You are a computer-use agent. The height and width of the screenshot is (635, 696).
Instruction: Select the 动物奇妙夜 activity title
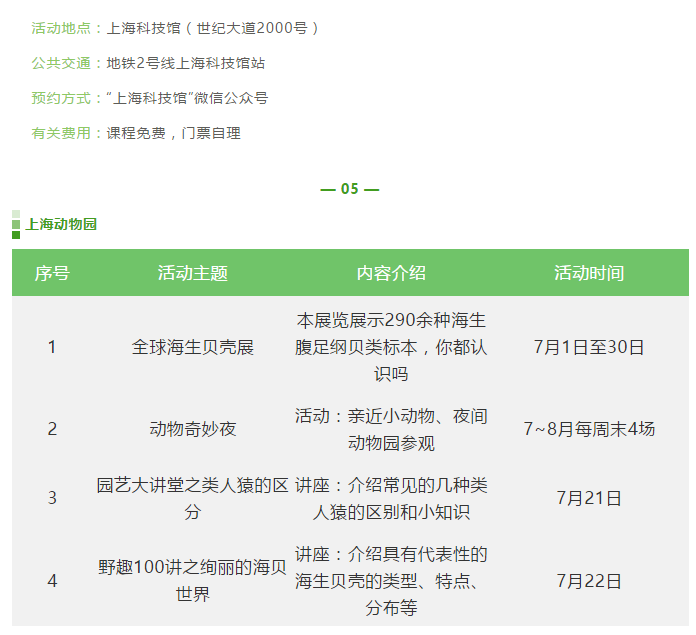coord(193,429)
